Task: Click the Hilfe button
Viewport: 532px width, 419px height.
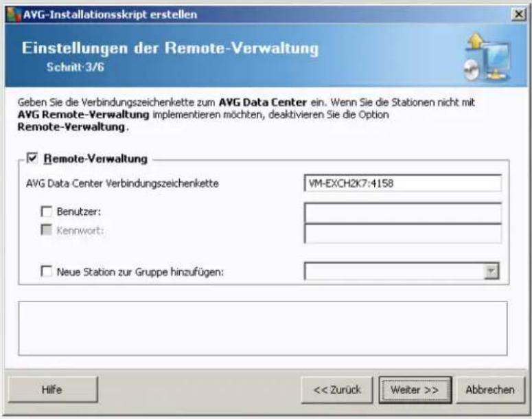Action: 52,389
